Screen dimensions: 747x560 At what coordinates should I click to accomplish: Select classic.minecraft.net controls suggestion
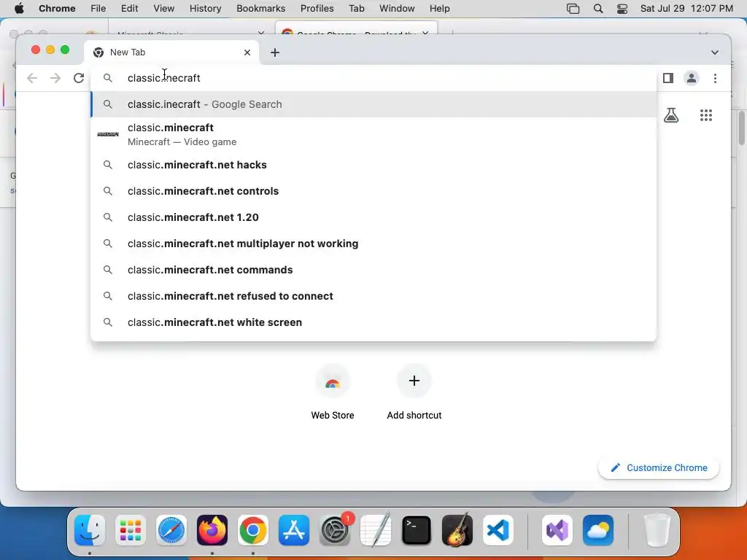tap(373, 191)
